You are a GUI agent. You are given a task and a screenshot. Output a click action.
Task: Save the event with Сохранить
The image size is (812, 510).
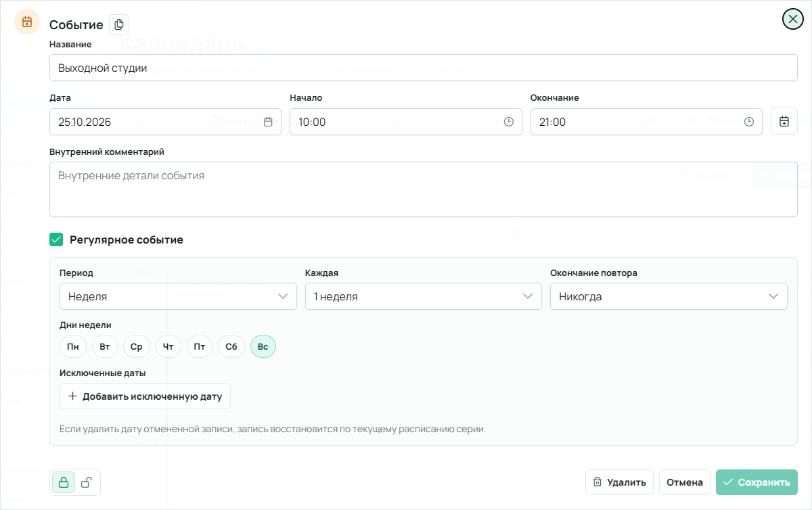[757, 482]
